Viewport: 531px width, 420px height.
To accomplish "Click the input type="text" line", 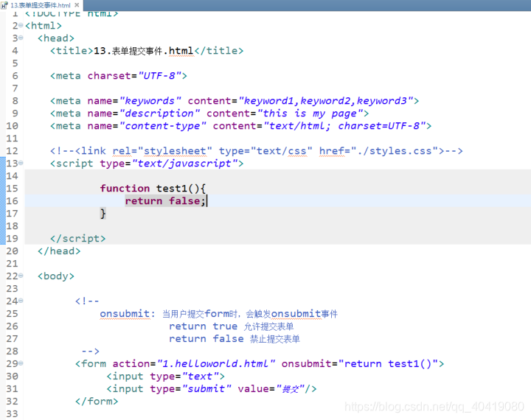I will pyautogui.click(x=166, y=377).
